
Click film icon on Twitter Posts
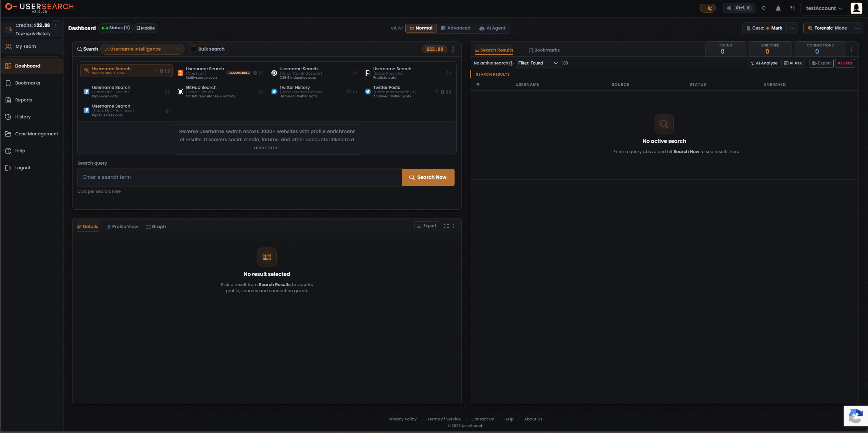(x=448, y=92)
